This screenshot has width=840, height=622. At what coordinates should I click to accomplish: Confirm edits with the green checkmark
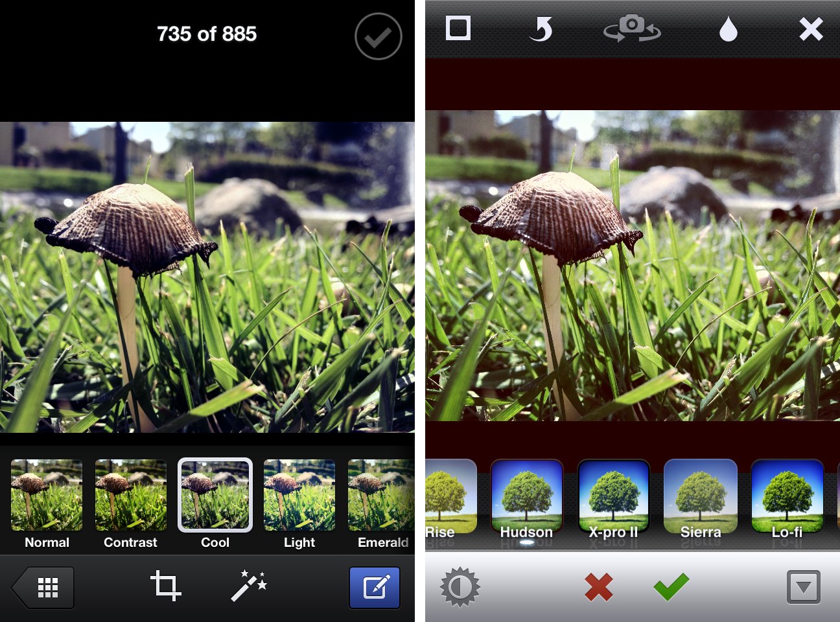tap(671, 586)
